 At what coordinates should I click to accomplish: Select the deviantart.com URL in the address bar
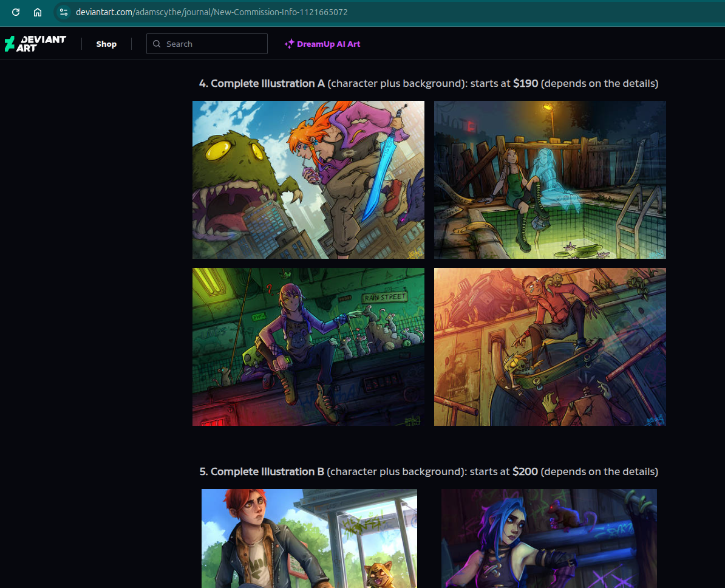(211, 12)
